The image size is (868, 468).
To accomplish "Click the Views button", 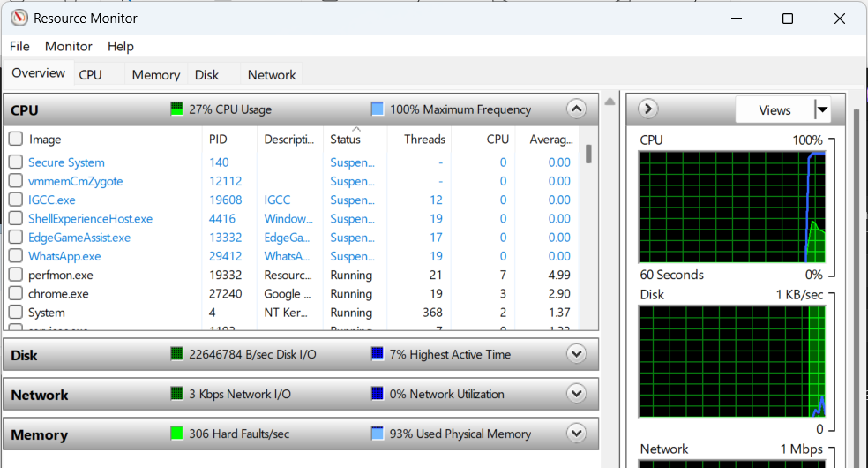I will pos(775,109).
